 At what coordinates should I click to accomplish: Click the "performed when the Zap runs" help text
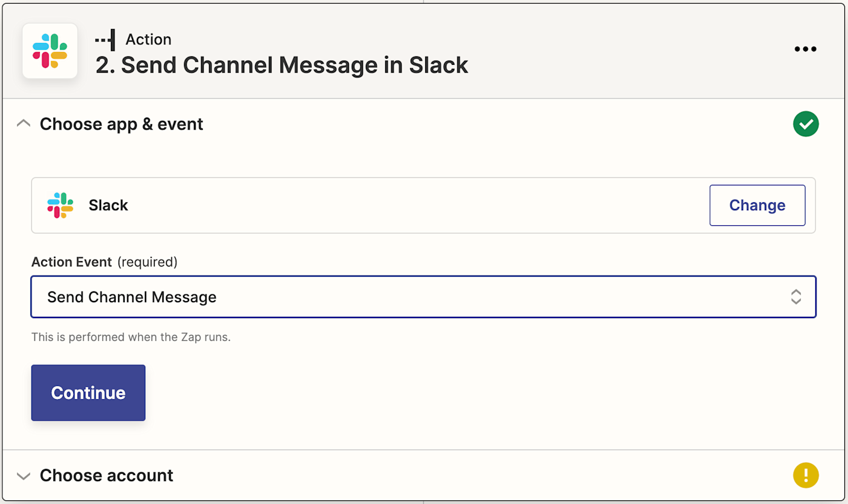[x=131, y=337]
